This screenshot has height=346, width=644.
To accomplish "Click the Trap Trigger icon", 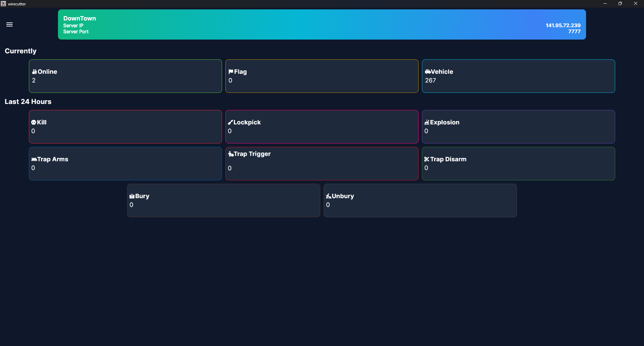I will point(231,154).
